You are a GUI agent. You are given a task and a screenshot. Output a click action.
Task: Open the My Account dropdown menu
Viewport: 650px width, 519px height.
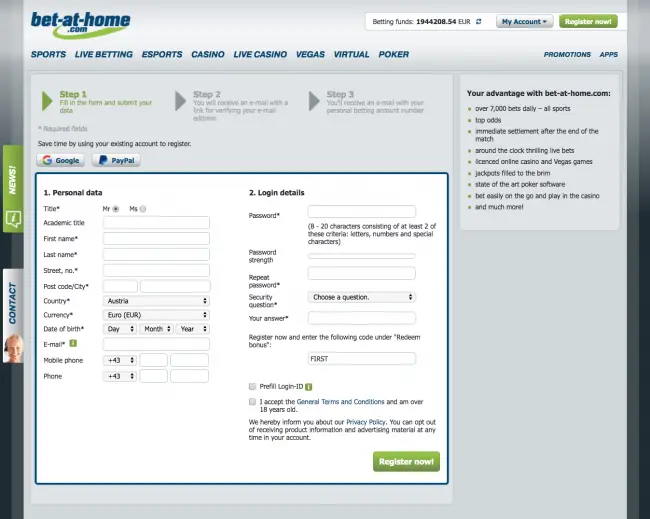[525, 21]
